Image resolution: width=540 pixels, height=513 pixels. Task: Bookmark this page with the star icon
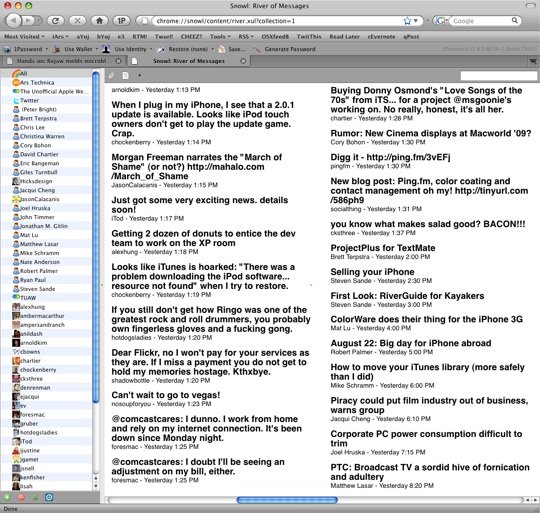point(407,21)
